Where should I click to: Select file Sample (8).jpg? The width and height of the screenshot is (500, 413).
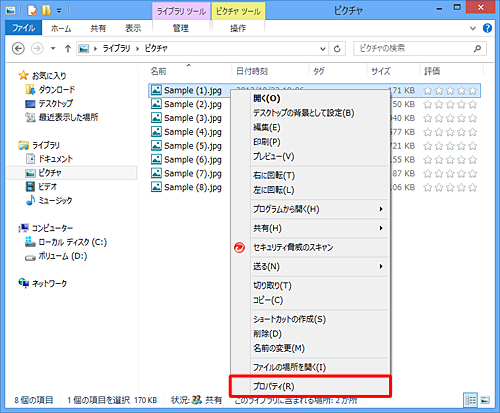coord(186,187)
